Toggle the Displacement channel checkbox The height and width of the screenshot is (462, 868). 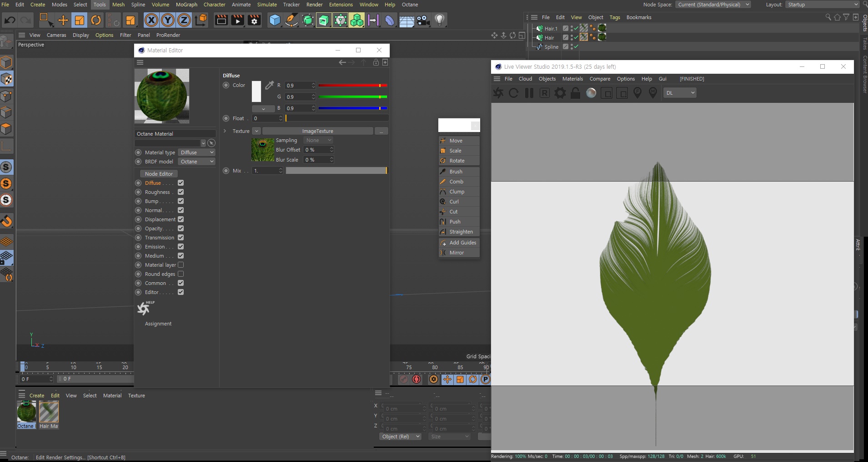[181, 219]
